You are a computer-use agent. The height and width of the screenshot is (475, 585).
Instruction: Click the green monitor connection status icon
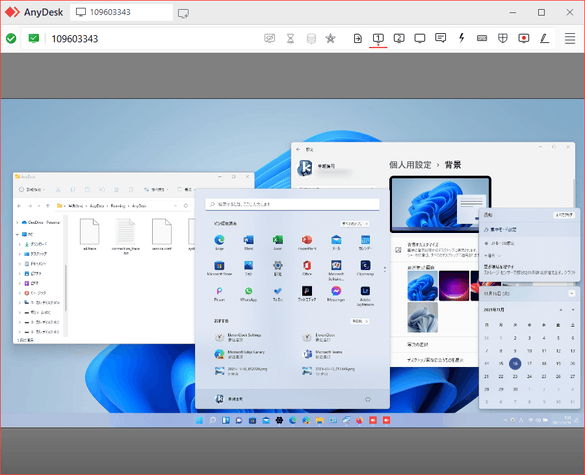[34, 38]
